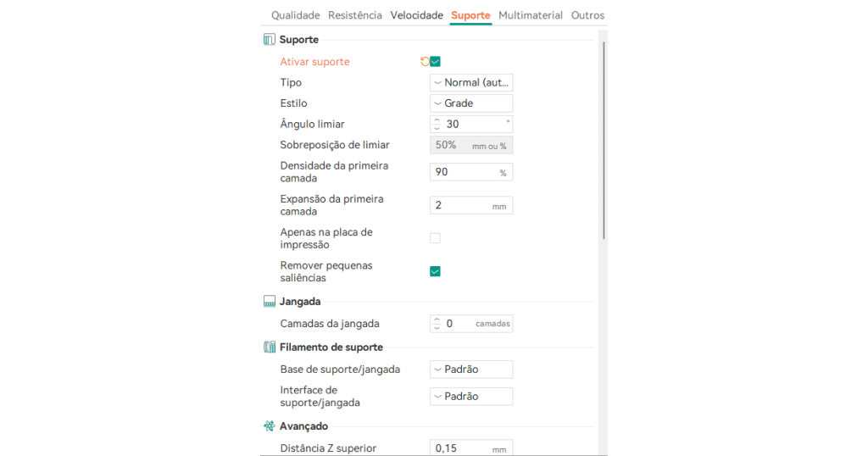Uncheck Remover pequenas saliências checkbox
This screenshot has height=456, width=868.
(435, 271)
